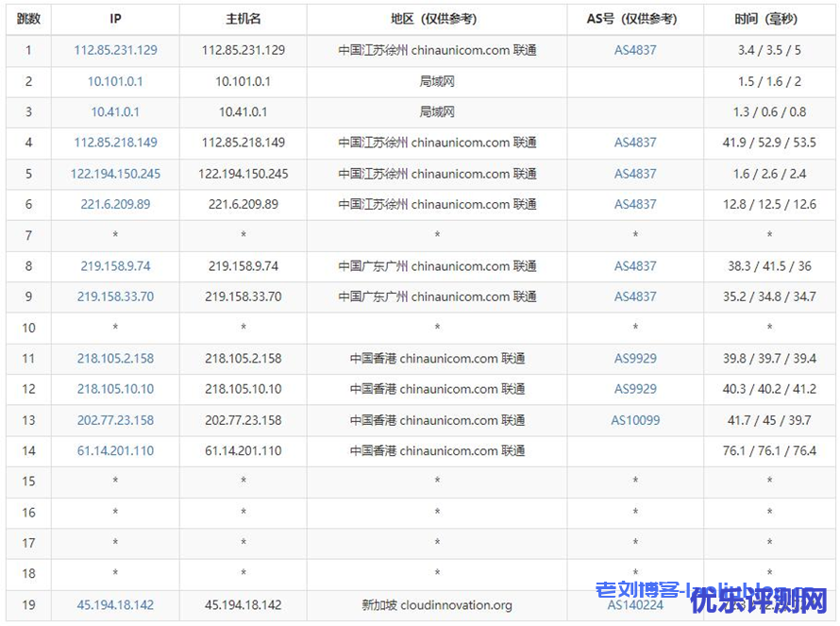Screen dimensions: 840x626
Task: Select IP link 218.105.10.10
Action: click(115, 389)
